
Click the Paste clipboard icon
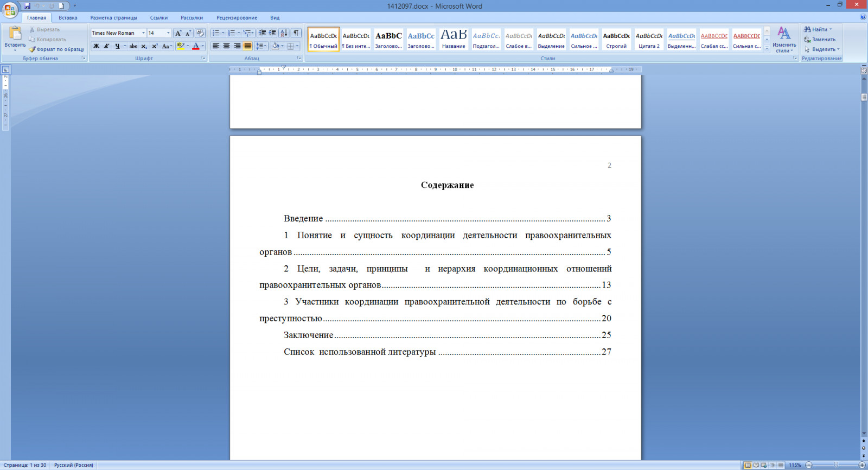tap(15, 34)
